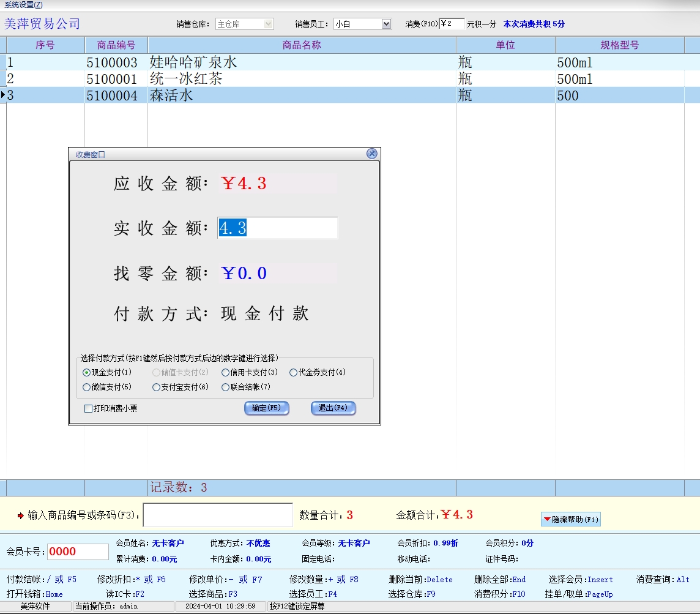Select 代金券支付(4) voucher payment
The image size is (700, 614).
pos(294,372)
